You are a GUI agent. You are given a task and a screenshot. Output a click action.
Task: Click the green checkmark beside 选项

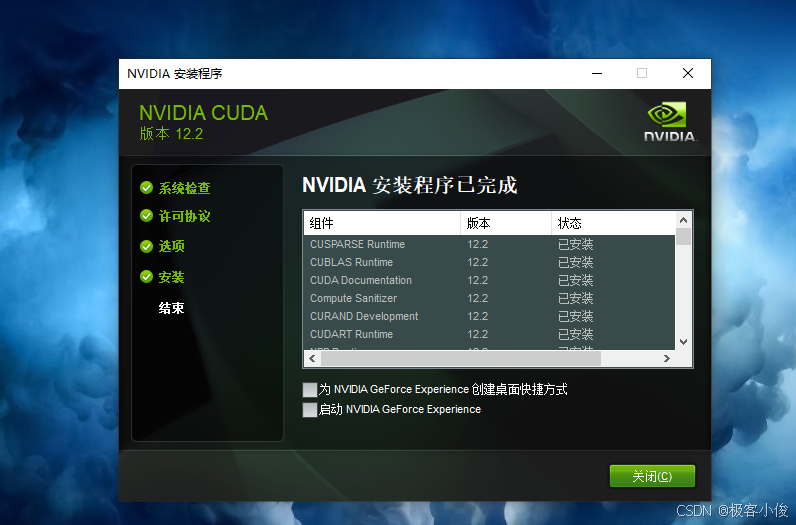(146, 246)
